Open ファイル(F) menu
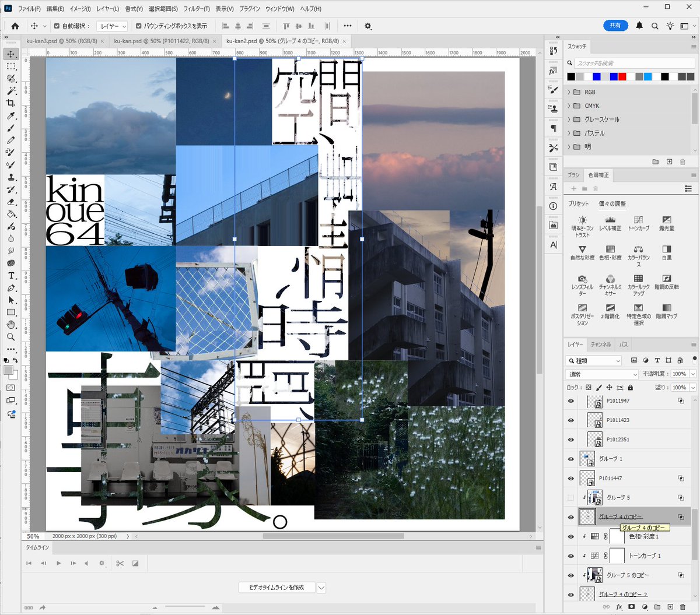This screenshot has height=615, width=700. [x=29, y=9]
